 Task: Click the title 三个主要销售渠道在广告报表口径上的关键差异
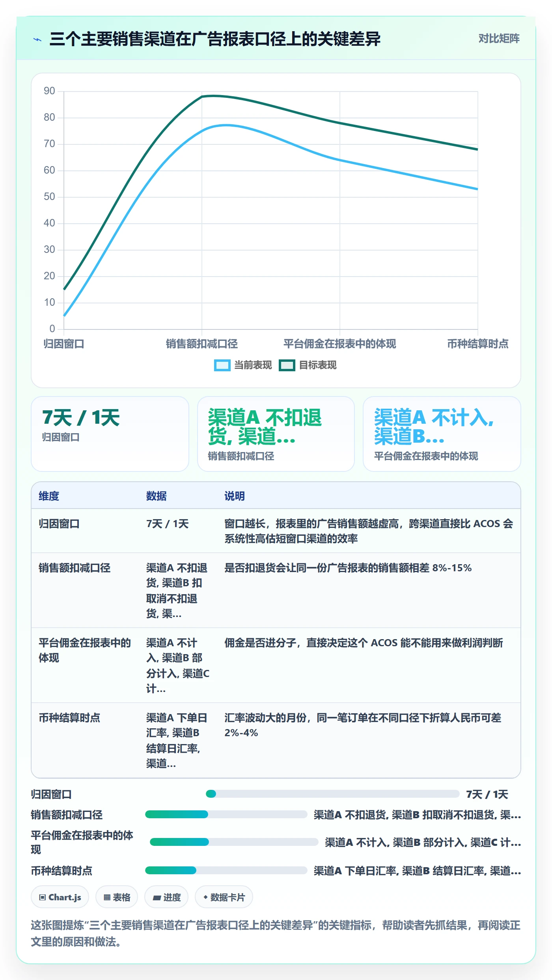(215, 39)
